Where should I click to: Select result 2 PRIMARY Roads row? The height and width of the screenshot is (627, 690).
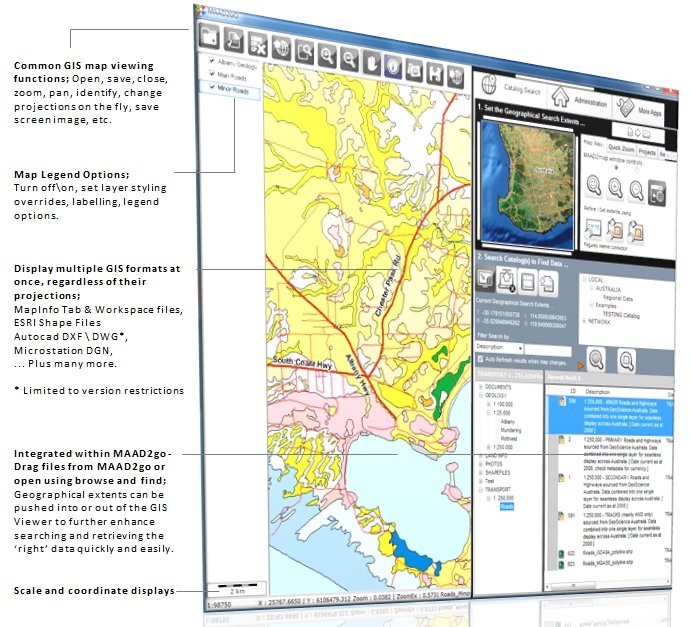(x=616, y=454)
